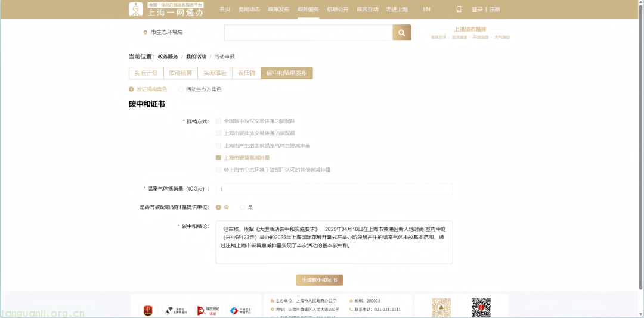Check 上海市碳排放交易体系的碳配额 option
Image resolution: width=644 pixels, height=318 pixels.
(x=218, y=133)
